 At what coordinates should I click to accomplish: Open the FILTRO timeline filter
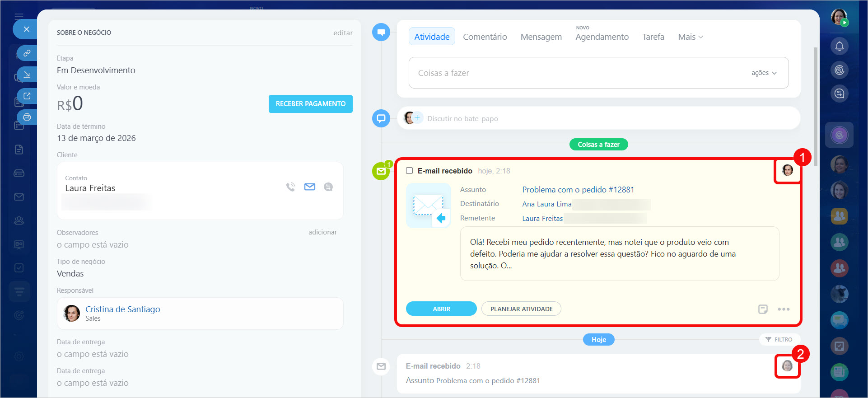(x=779, y=339)
